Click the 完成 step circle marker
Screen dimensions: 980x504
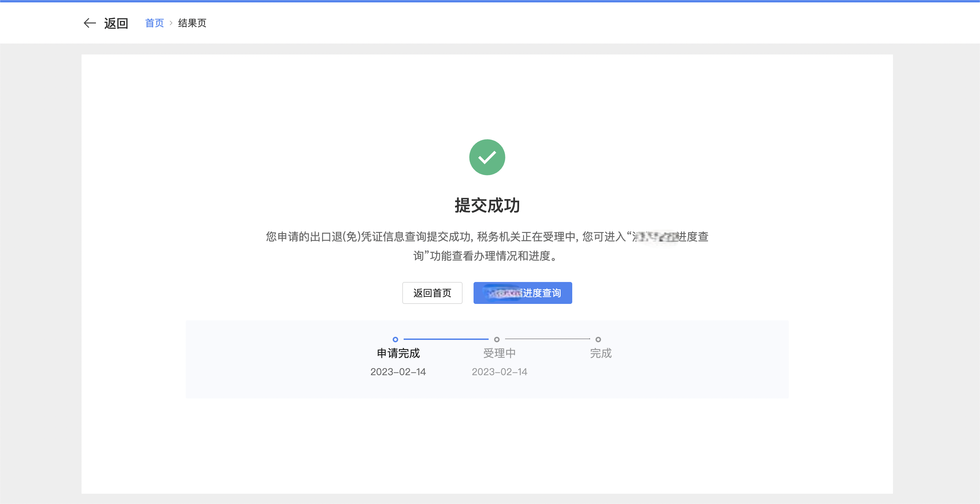pyautogui.click(x=598, y=339)
